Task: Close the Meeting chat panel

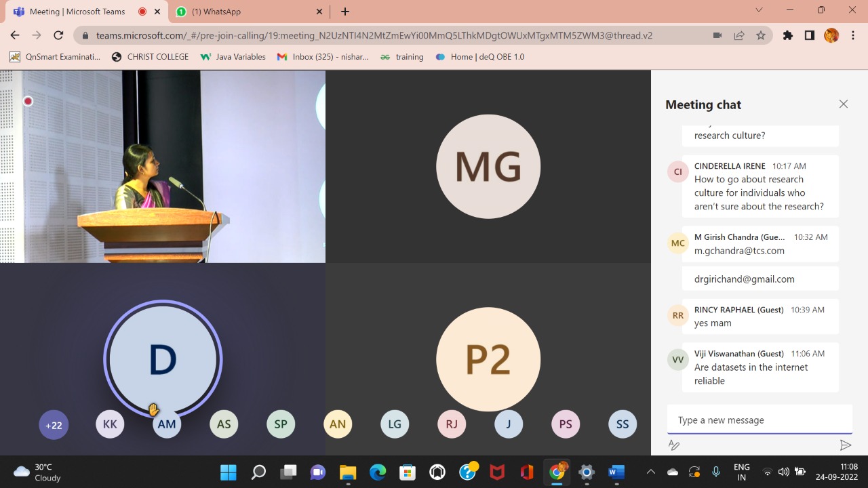Action: [x=844, y=104]
